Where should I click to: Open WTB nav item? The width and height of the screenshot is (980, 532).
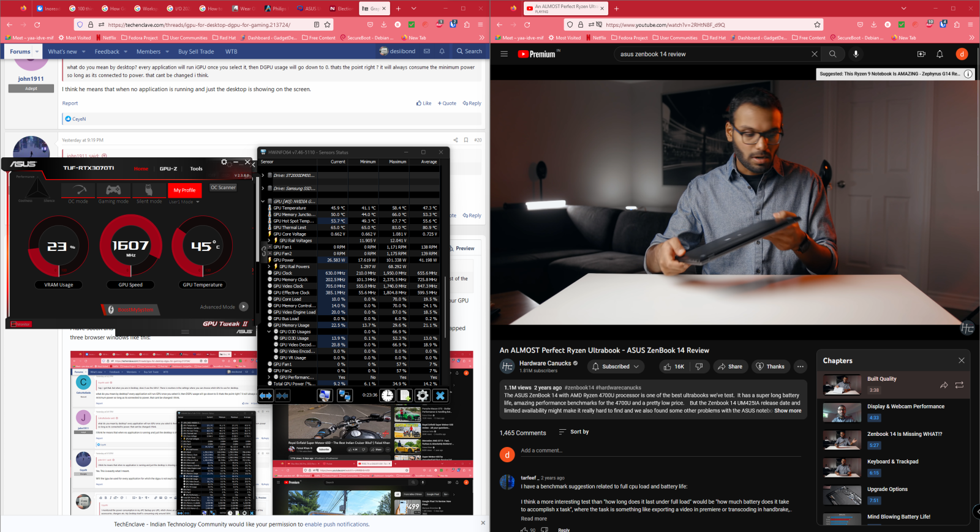(x=231, y=51)
